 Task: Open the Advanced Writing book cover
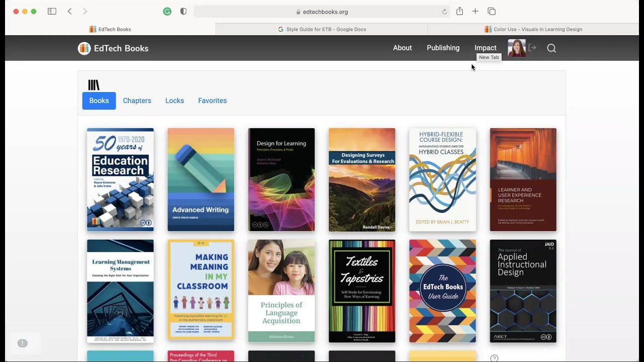pyautogui.click(x=201, y=179)
